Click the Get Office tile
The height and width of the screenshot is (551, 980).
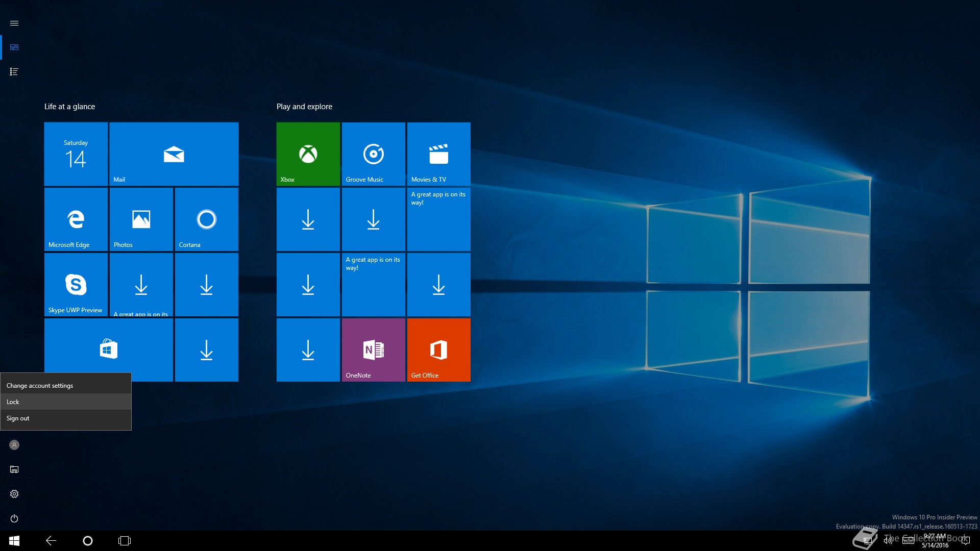pos(439,350)
